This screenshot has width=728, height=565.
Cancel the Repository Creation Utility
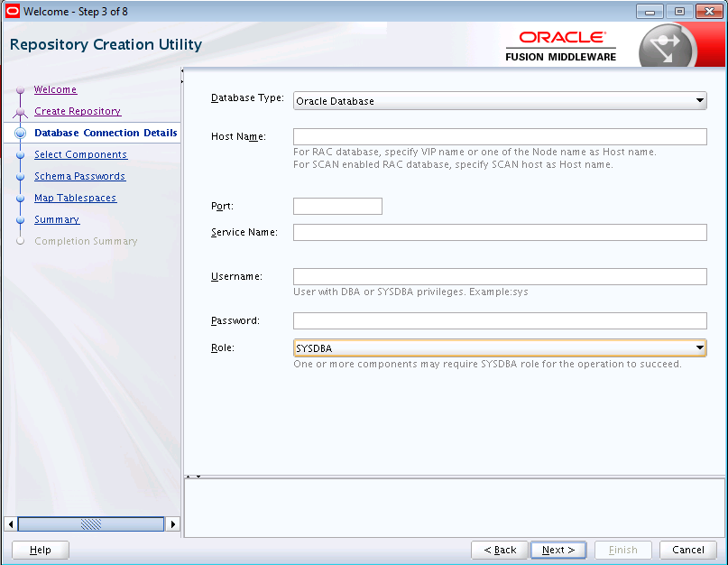(688, 551)
